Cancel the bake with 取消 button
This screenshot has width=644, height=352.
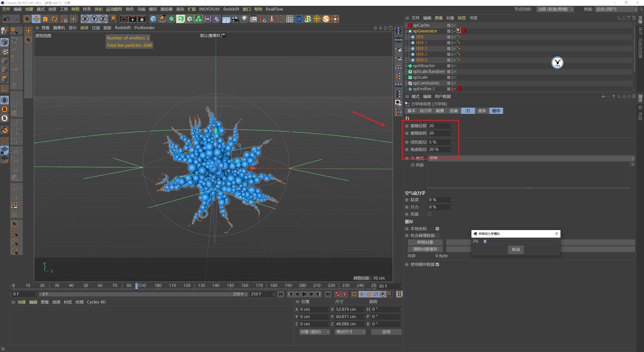pos(516,250)
